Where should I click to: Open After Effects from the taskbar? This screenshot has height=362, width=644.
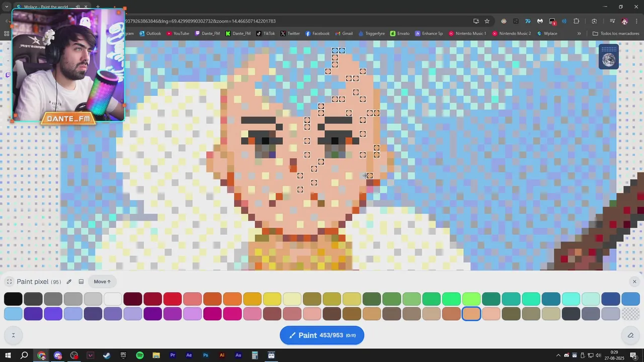point(189,355)
